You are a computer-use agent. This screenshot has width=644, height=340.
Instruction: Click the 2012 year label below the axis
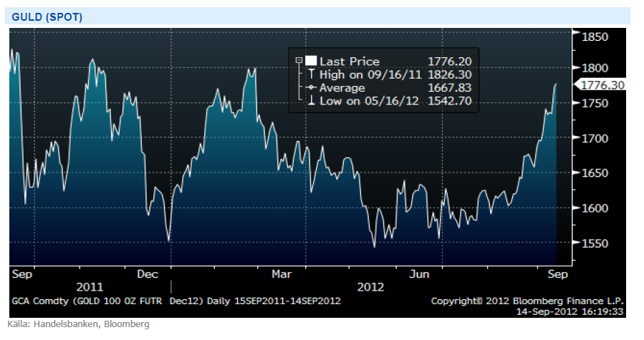click(x=370, y=287)
